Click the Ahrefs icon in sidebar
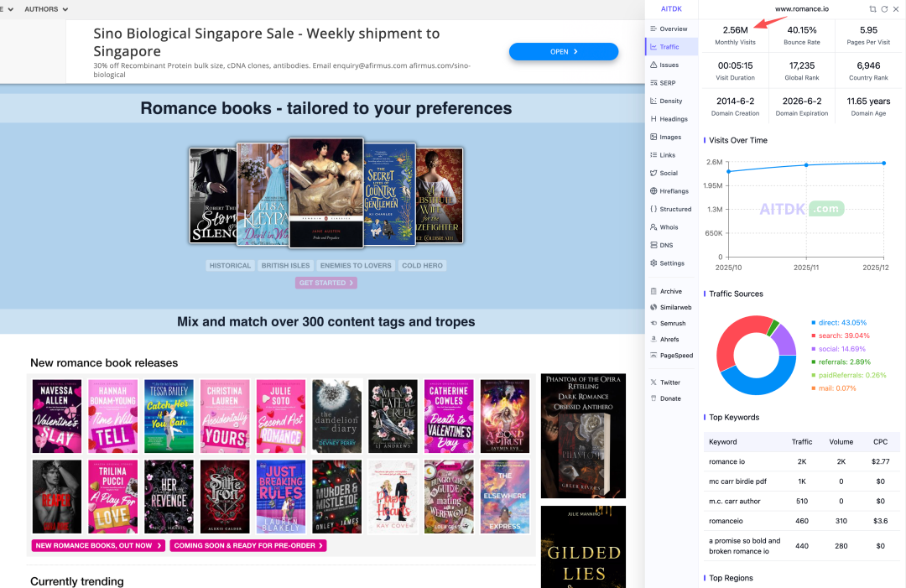The height and width of the screenshot is (588, 906). 653,339
